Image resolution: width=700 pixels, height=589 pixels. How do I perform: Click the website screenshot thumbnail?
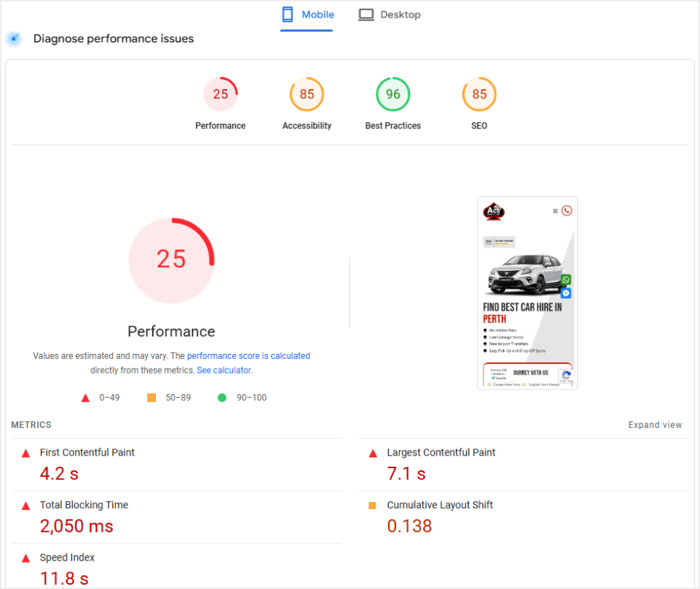coord(527,292)
